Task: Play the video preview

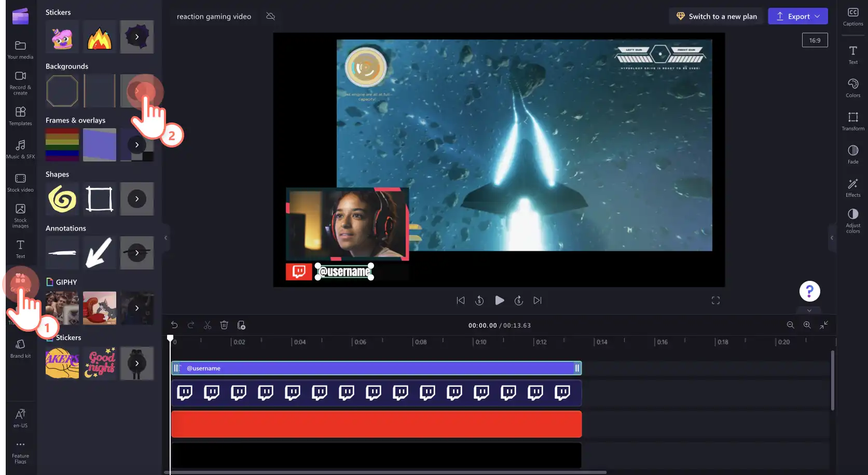Action: pyautogui.click(x=499, y=300)
